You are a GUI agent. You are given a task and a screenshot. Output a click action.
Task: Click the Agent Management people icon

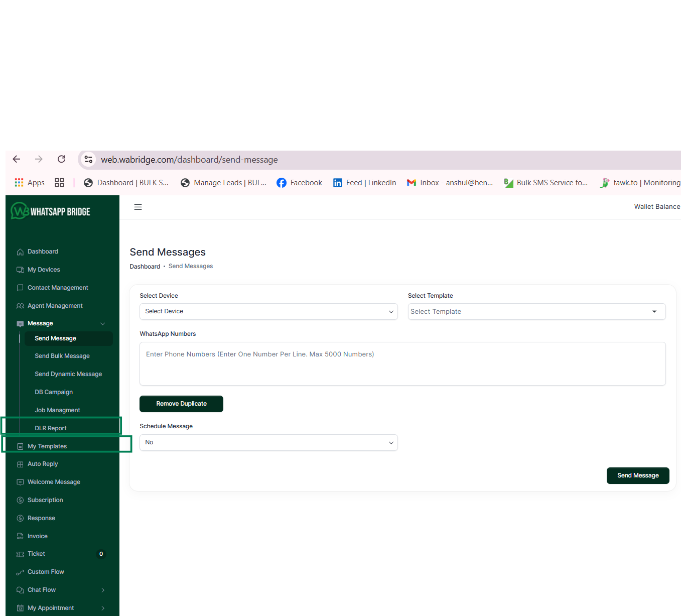[x=20, y=306]
